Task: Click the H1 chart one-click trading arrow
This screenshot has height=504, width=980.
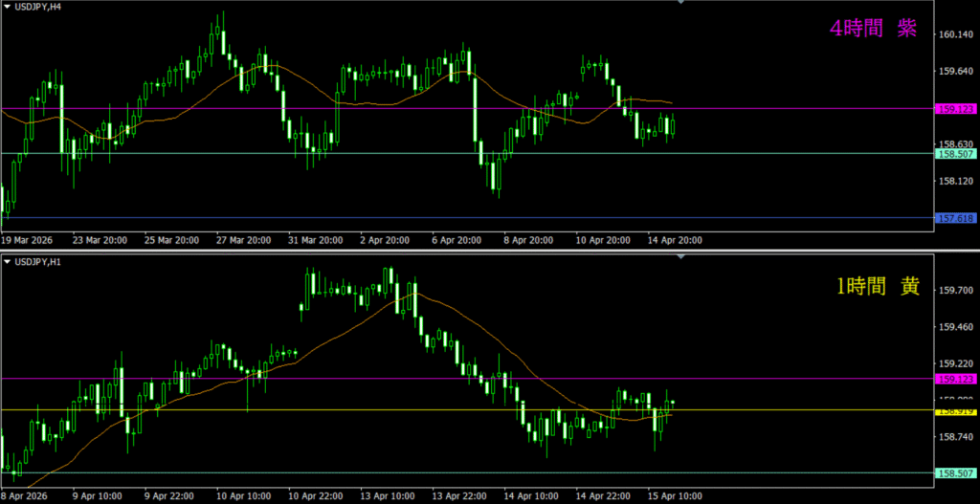Action: tap(8, 261)
